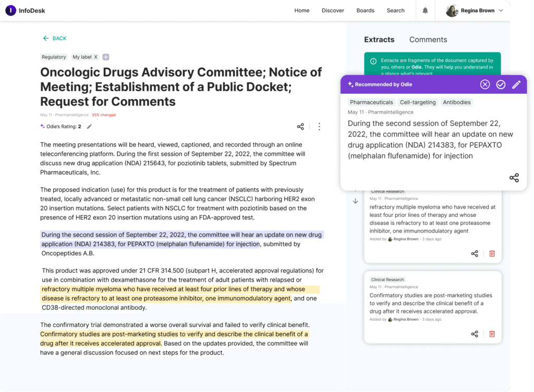Click the Antibodies tag
The width and height of the screenshot is (534, 392).
456,102
